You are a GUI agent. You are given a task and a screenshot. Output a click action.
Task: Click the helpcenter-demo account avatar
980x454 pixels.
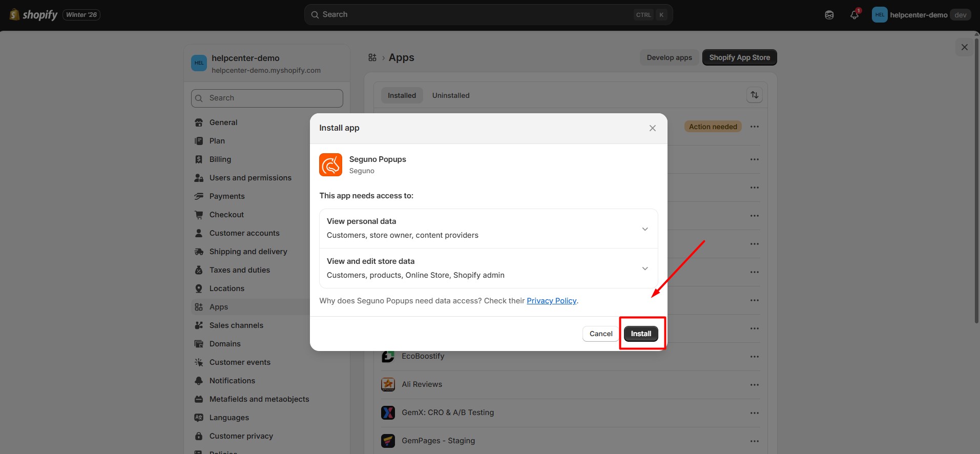tap(880, 15)
